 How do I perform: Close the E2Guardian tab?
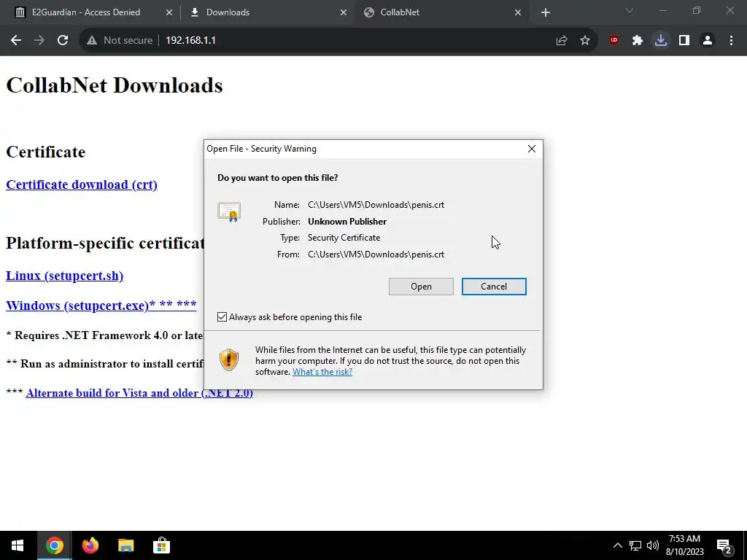click(x=169, y=12)
